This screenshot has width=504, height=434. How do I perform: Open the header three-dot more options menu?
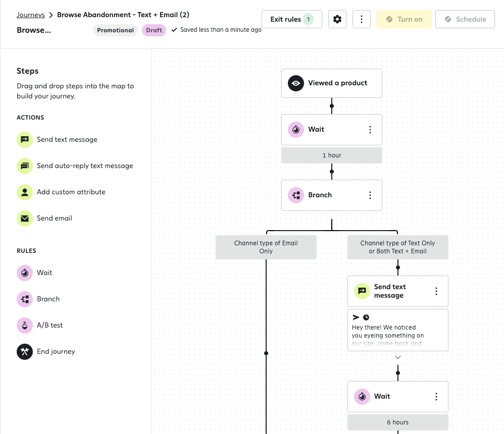pos(362,19)
